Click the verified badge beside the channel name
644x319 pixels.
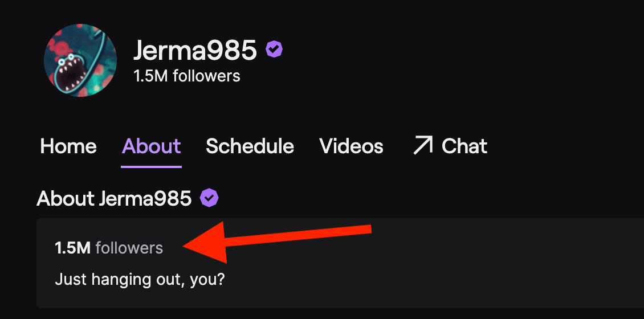point(274,50)
